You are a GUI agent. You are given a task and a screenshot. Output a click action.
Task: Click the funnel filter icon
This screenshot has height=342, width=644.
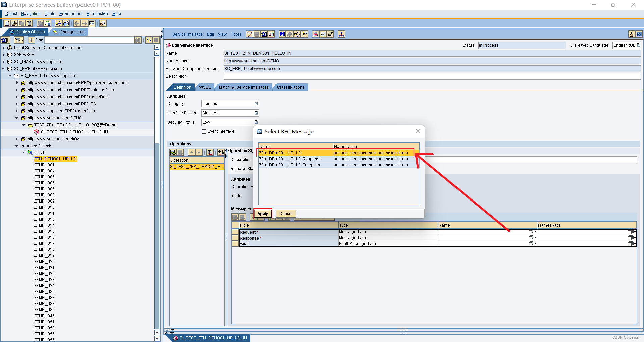coord(19,40)
